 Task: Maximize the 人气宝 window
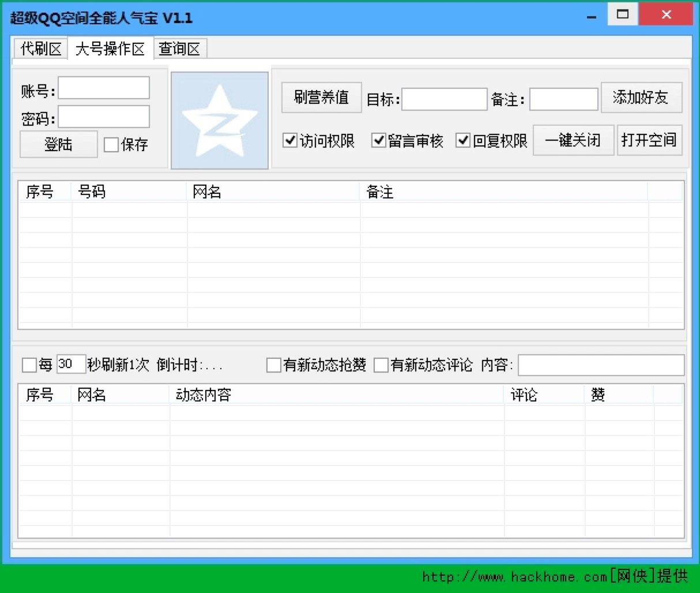click(623, 14)
